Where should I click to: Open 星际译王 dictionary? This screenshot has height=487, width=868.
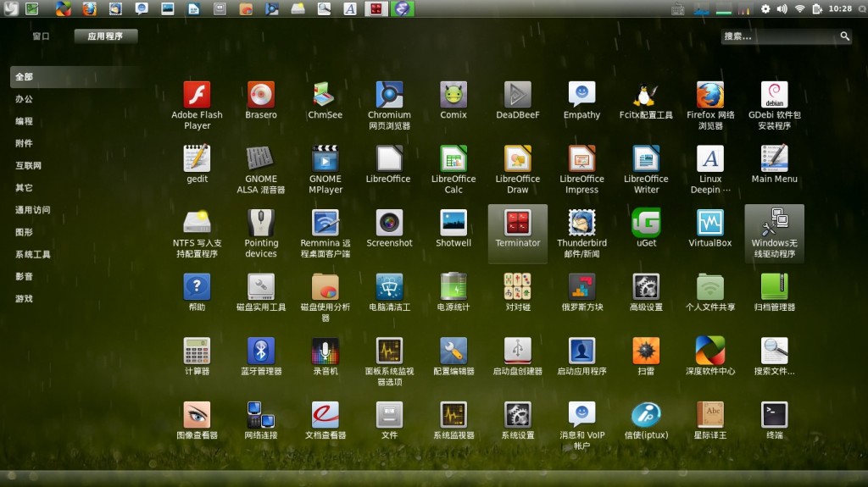[x=710, y=421]
